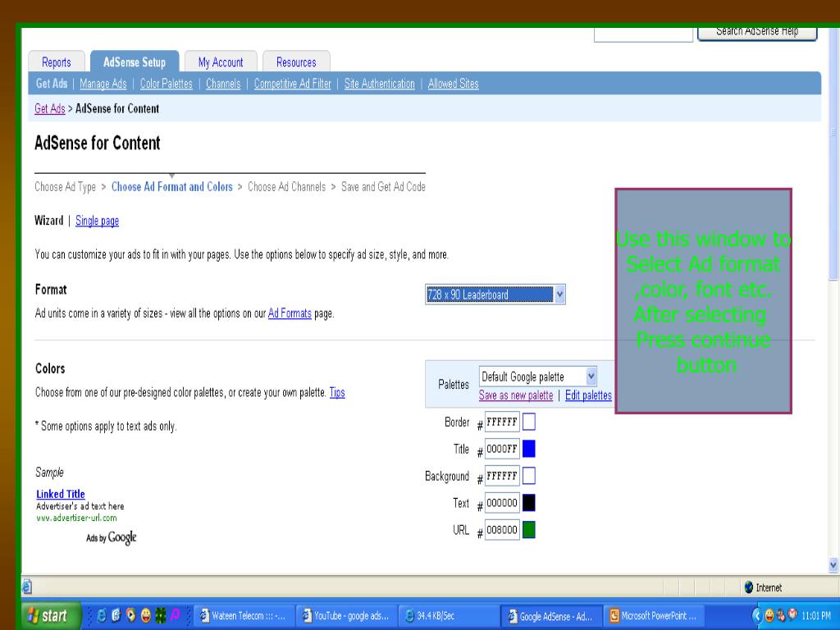840x630 pixels.
Task: Open the Resources tab
Action: pyautogui.click(x=296, y=62)
